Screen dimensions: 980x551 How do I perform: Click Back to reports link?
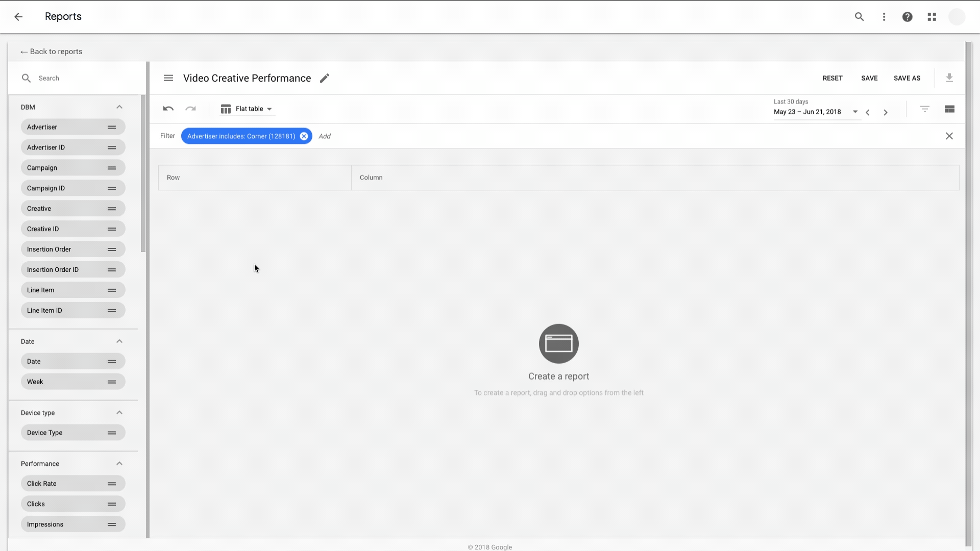pos(51,51)
